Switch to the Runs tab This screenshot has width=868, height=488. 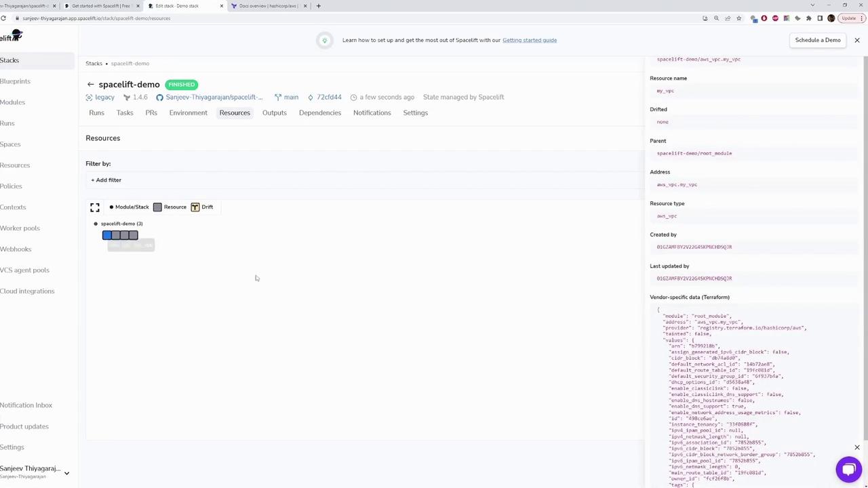tap(96, 113)
